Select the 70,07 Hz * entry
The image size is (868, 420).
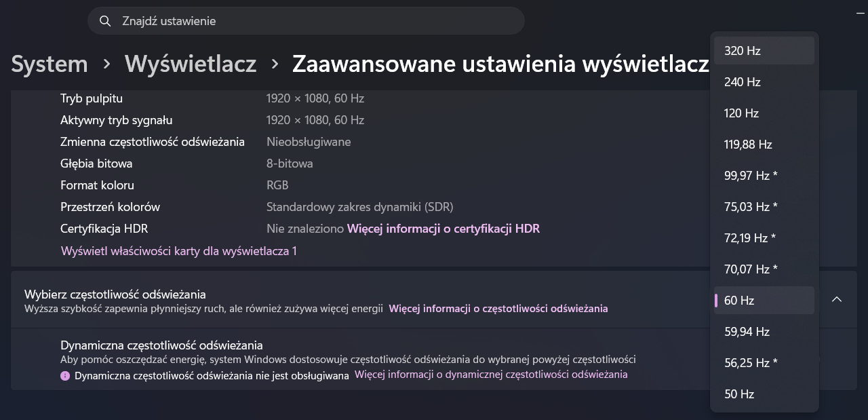click(x=764, y=269)
